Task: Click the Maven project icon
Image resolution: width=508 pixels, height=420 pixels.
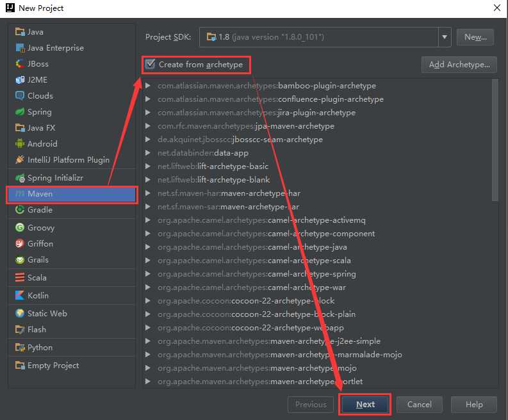Action: (x=20, y=193)
